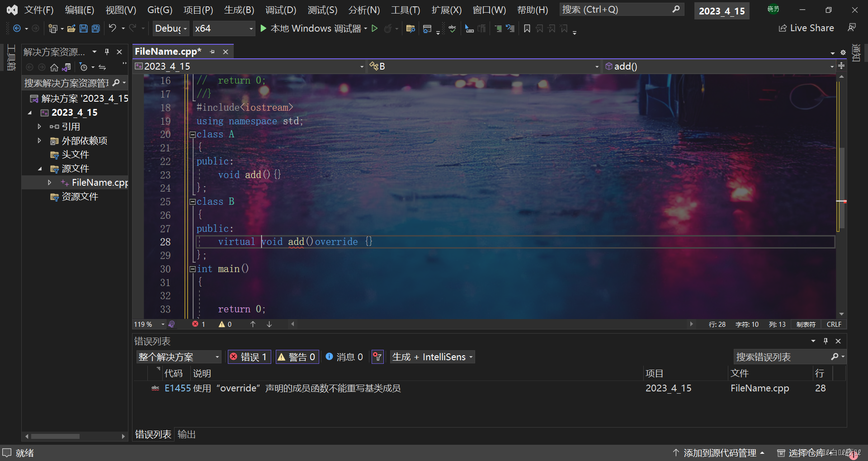The width and height of the screenshot is (868, 461).
Task: Open the 2023_4_15 project scope dropdown
Action: pos(250,66)
